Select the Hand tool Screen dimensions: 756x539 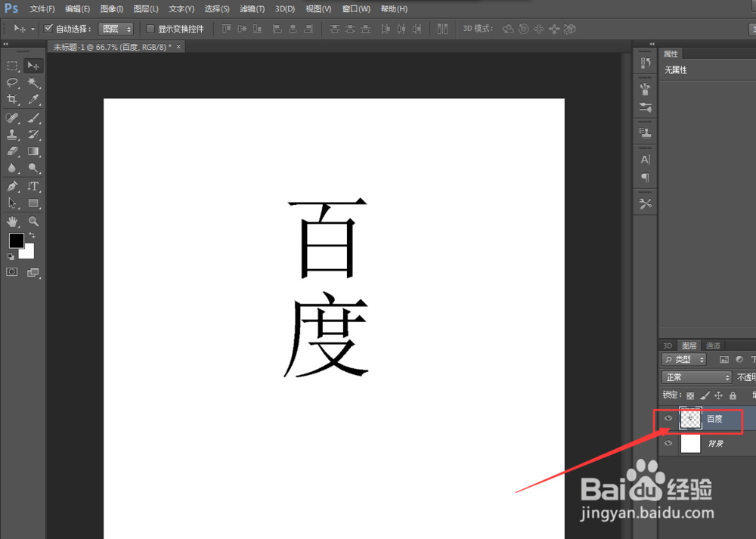13,221
